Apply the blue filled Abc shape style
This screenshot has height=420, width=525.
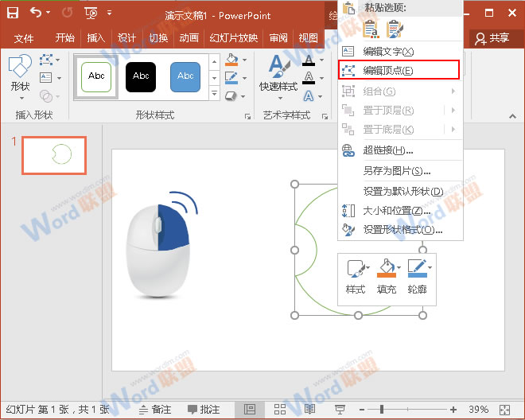185,76
